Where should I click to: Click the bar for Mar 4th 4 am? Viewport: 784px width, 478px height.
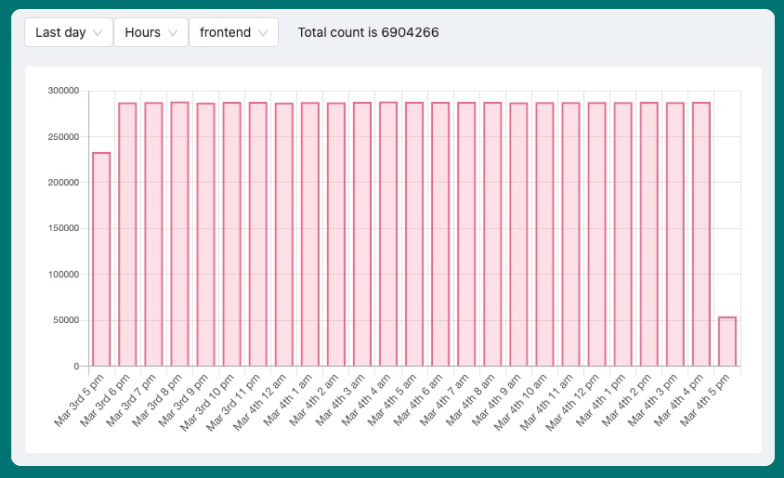[388, 234]
